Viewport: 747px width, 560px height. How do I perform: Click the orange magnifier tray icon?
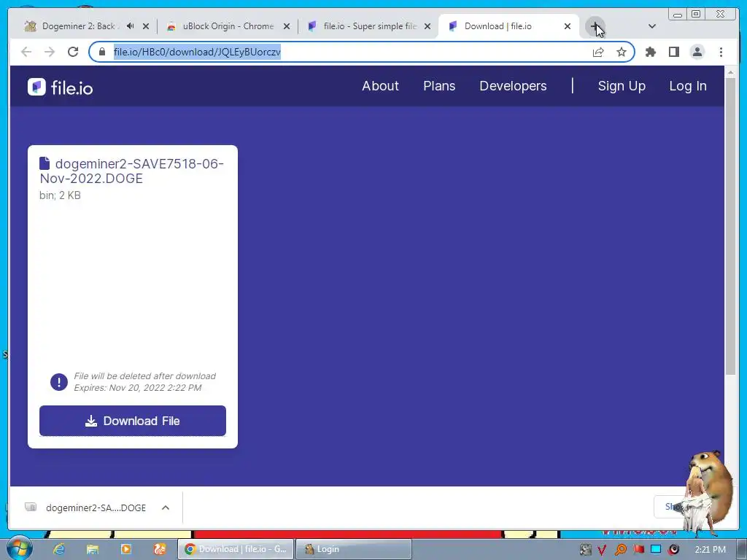(620, 550)
